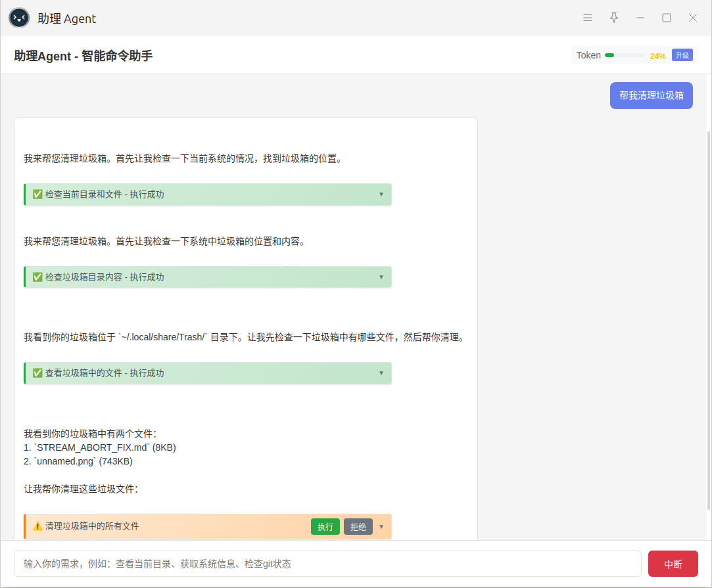Focus the 输入你的需求 input field
The image size is (712, 588).
327,564
